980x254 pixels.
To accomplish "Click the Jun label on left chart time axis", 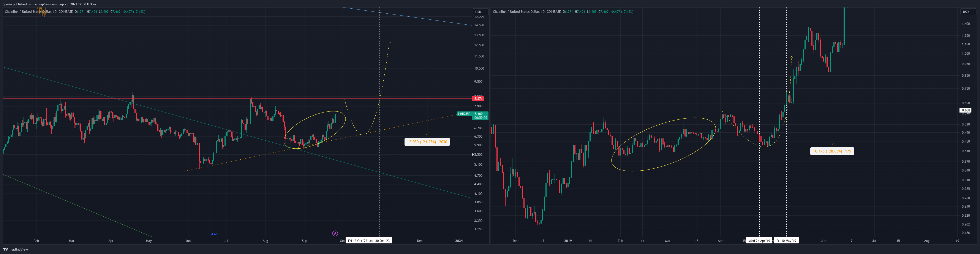I will click(x=188, y=241).
